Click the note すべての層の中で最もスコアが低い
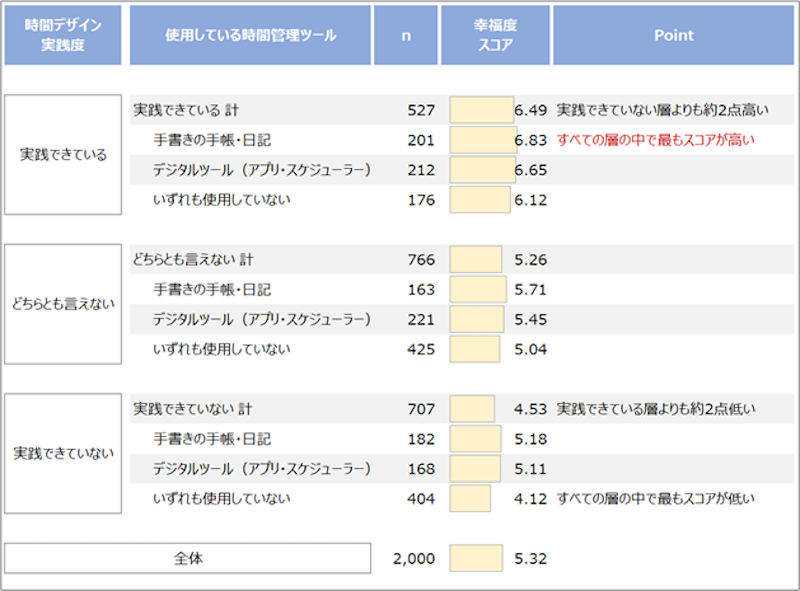This screenshot has height=591, width=800. (655, 498)
